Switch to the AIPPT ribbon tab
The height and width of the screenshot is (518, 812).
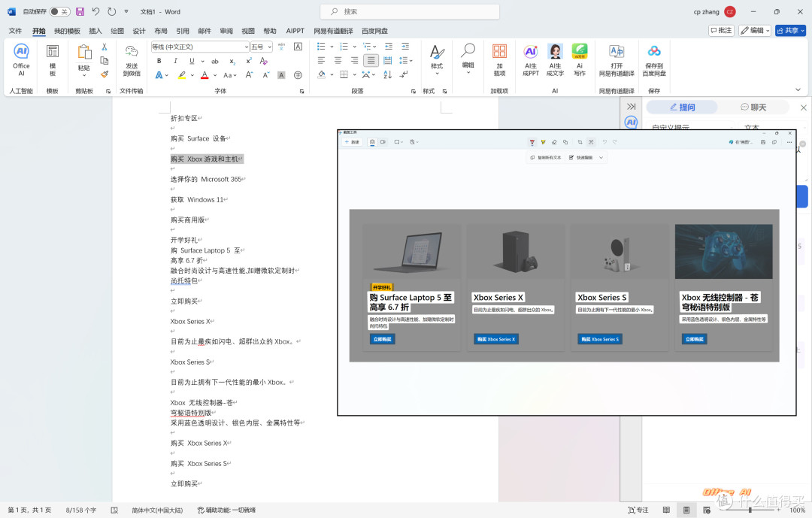295,31
